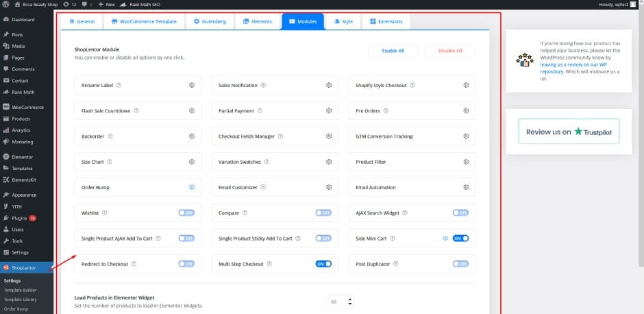Switch to the WooCommerce Template tab
Viewport: 644px width, 314px height.
pos(144,21)
